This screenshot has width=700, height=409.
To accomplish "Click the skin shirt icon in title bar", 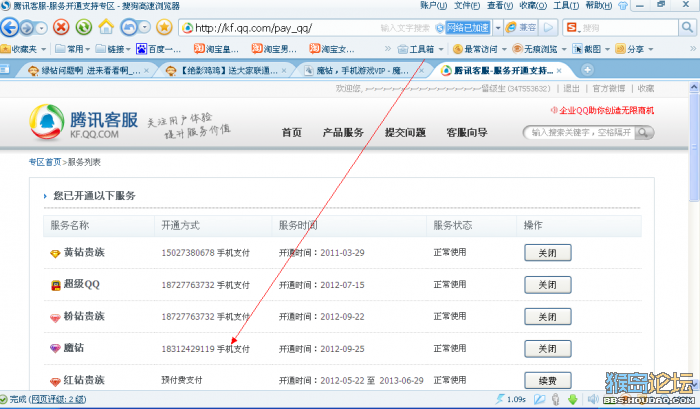I will [623, 6].
